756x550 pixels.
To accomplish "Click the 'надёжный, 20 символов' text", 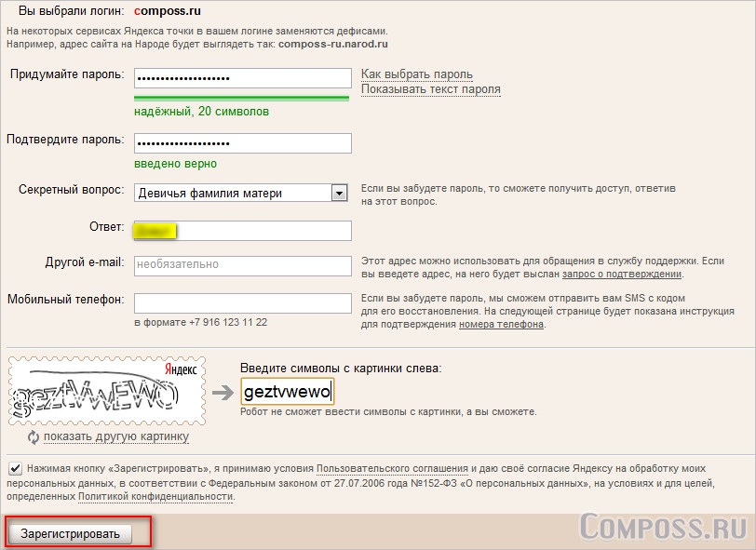I will [201, 112].
